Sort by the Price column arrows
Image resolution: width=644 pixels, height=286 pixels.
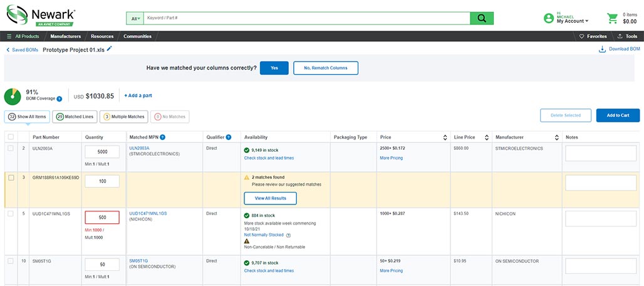445,137
